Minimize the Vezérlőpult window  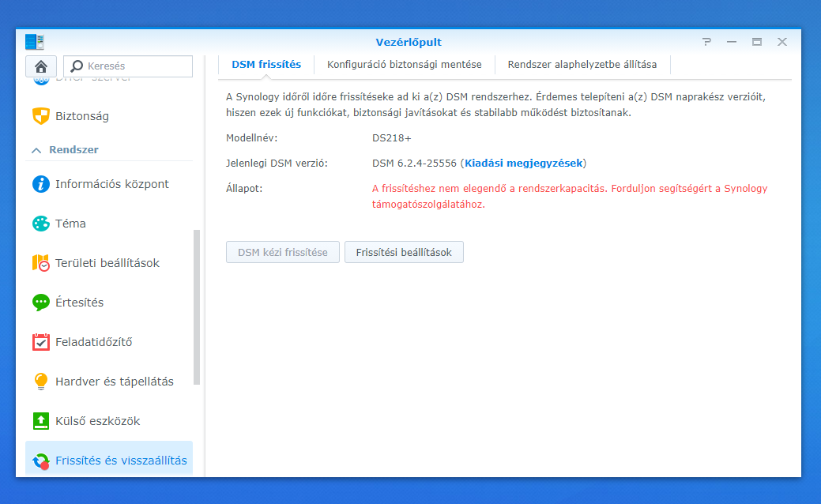(732, 42)
